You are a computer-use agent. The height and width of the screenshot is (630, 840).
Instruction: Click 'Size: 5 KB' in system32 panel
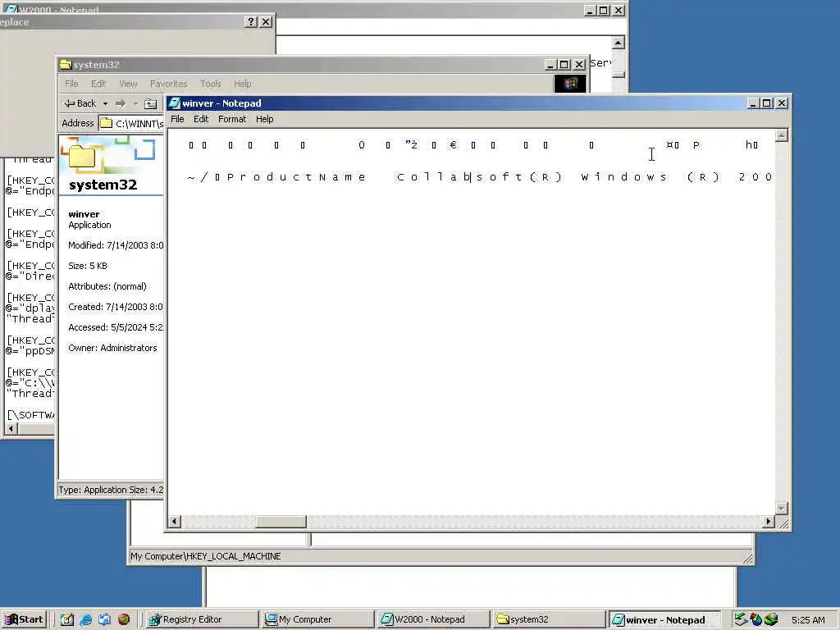(x=88, y=266)
